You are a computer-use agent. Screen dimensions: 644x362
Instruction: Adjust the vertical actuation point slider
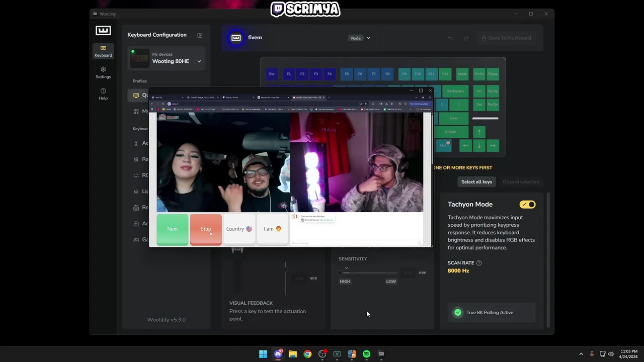click(285, 278)
